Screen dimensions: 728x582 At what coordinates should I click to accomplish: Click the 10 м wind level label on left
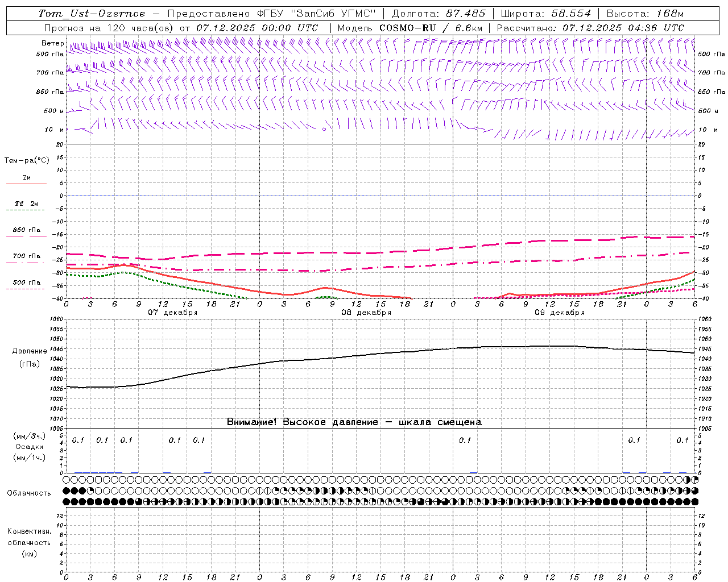(55, 130)
